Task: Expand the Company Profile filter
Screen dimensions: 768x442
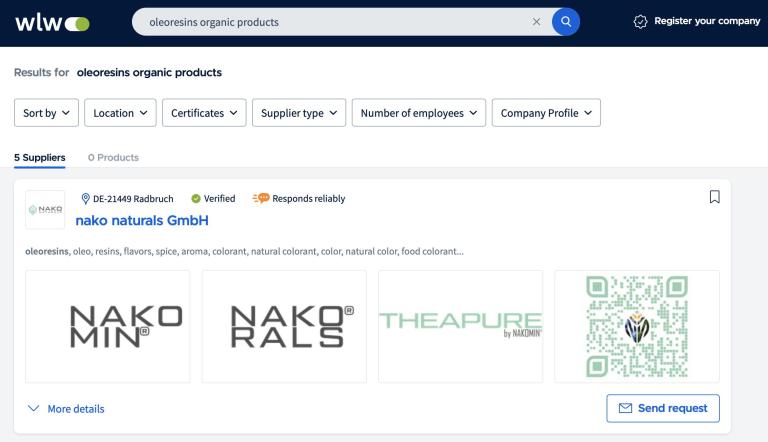Action: 546,113
